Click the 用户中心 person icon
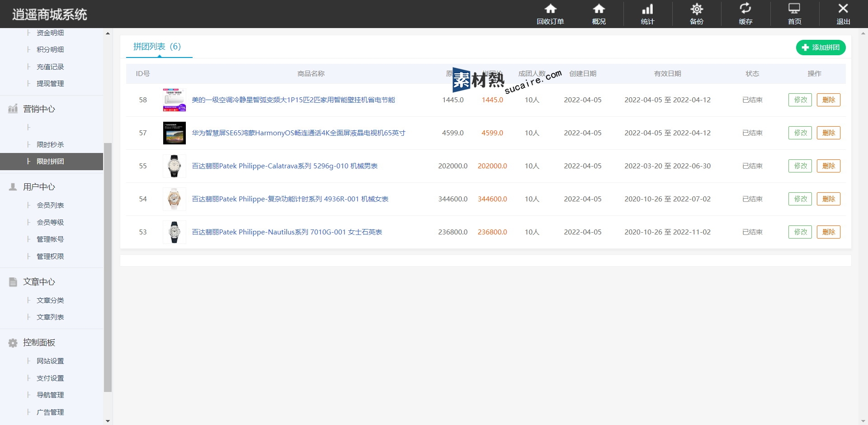This screenshot has width=868, height=425. coord(13,186)
